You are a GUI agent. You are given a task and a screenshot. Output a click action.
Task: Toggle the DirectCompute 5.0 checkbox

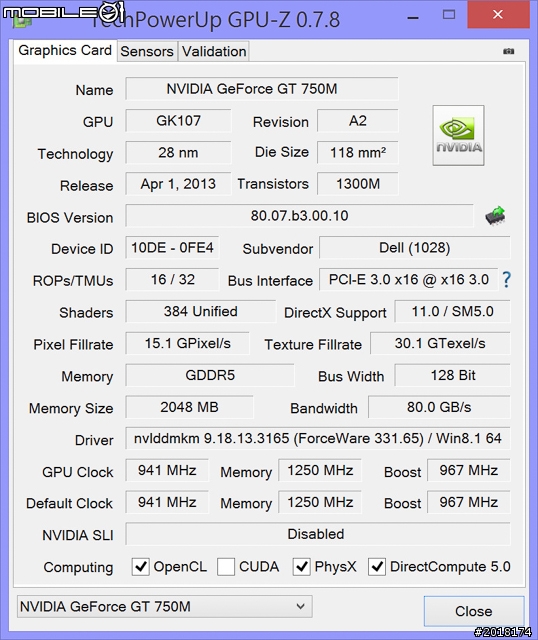[377, 567]
